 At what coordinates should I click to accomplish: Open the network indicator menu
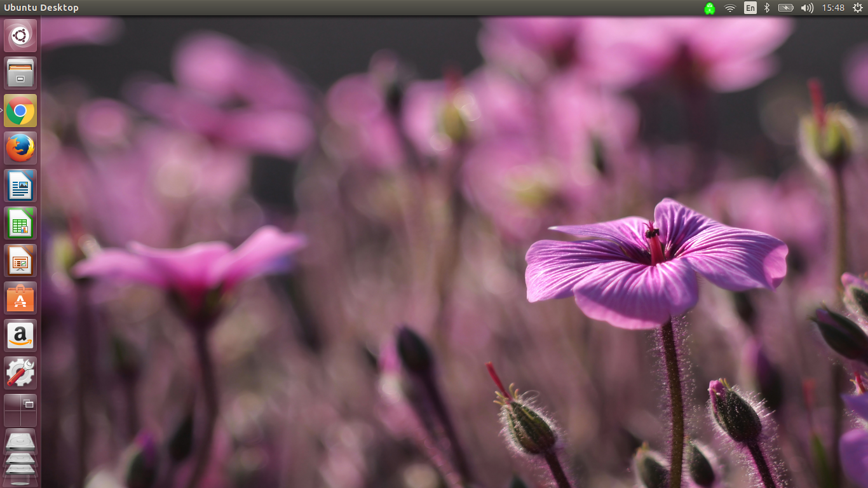(x=729, y=8)
